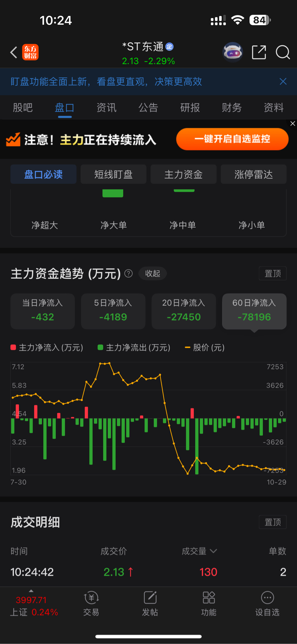Tap the 10:24:42 trade row
Image resolution: width=297 pixels, height=644 pixels.
coord(148,572)
